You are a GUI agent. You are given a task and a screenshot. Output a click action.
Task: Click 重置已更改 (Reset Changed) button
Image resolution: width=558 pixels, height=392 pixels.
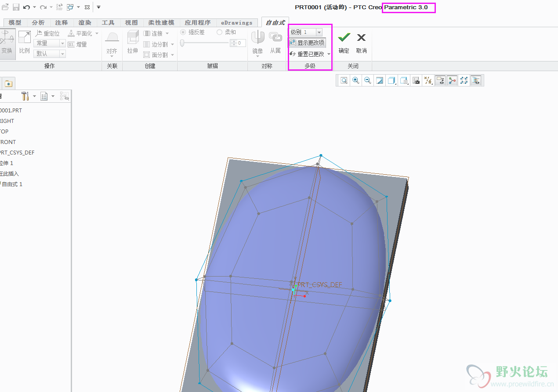pos(307,54)
